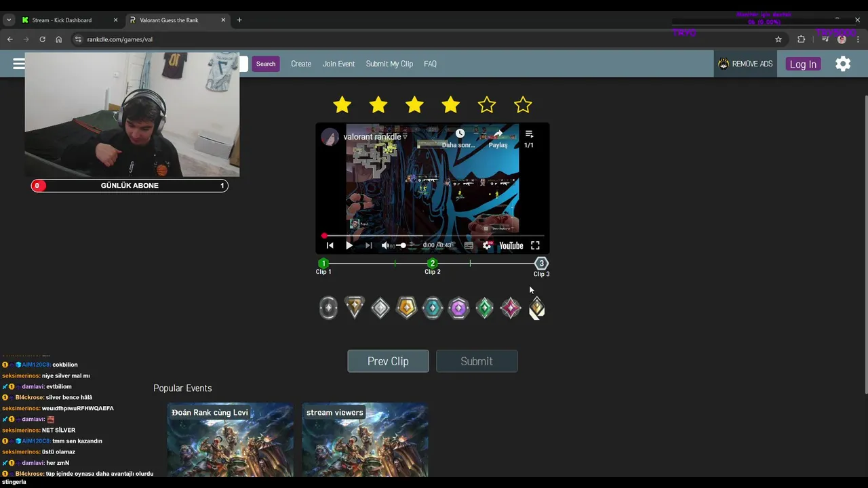The height and width of the screenshot is (488, 868).
Task: Bookmark this page with the star icon
Action: click(778, 39)
